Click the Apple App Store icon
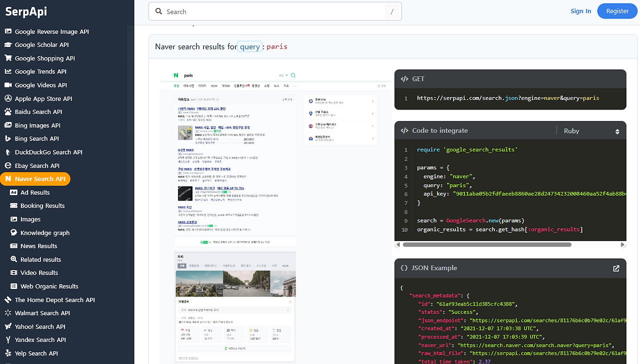The height and width of the screenshot is (364, 640). tap(8, 98)
